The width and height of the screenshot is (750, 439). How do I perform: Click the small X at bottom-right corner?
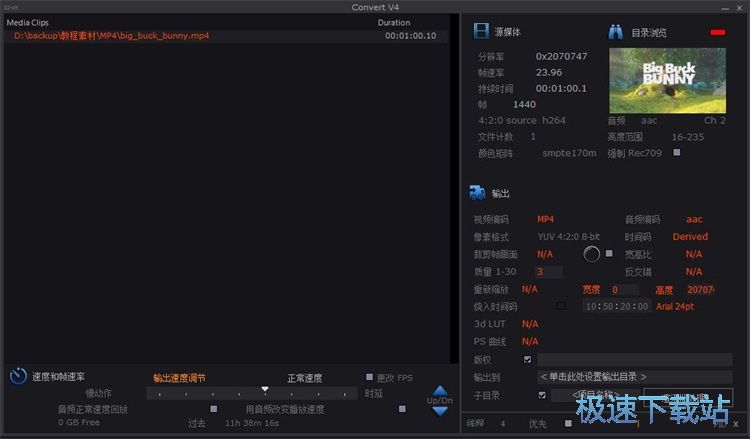(736, 424)
